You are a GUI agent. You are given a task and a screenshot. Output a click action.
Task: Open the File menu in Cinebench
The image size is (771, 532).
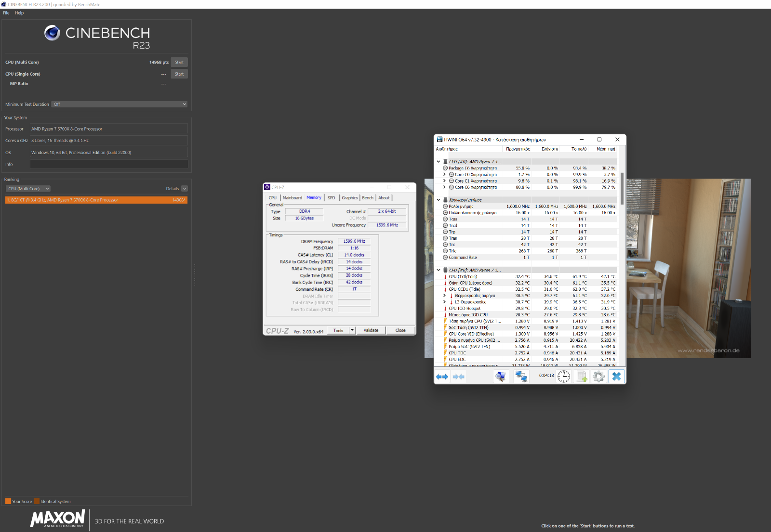[x=6, y=13]
